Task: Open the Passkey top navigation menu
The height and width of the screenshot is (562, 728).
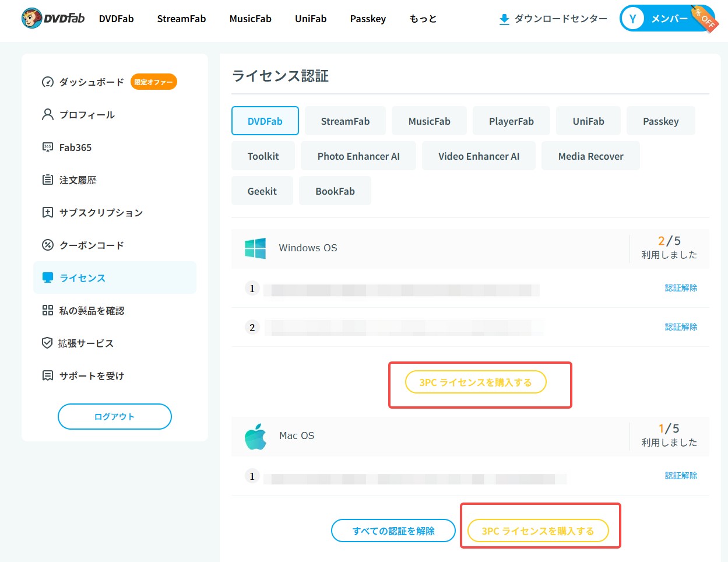Action: 368,19
